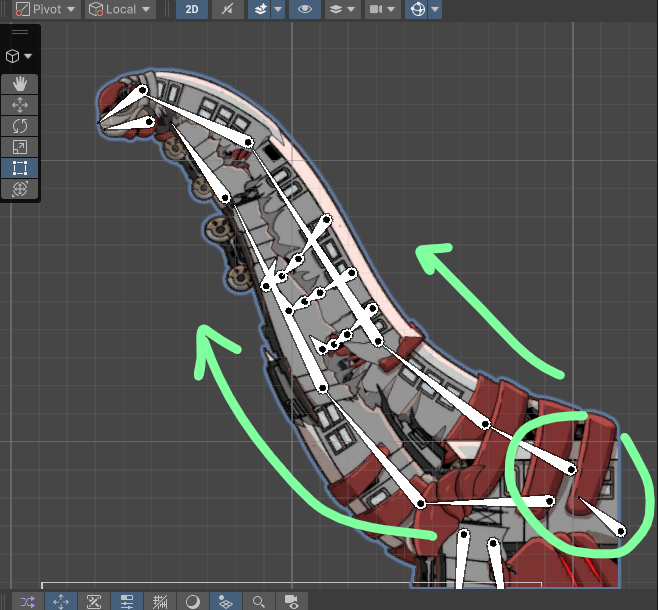
Task: Select the Move tool
Action: (x=20, y=105)
